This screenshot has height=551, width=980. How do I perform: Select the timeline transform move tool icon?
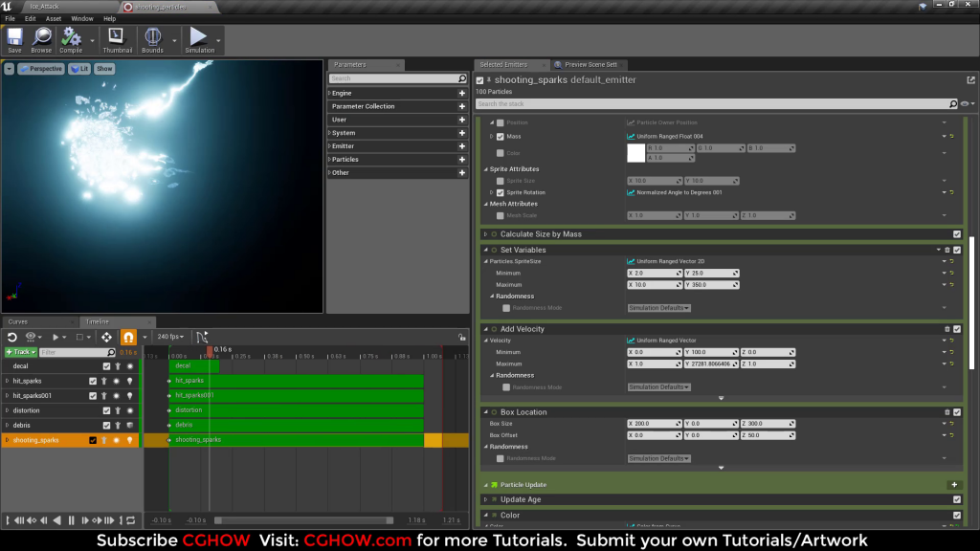pos(106,338)
